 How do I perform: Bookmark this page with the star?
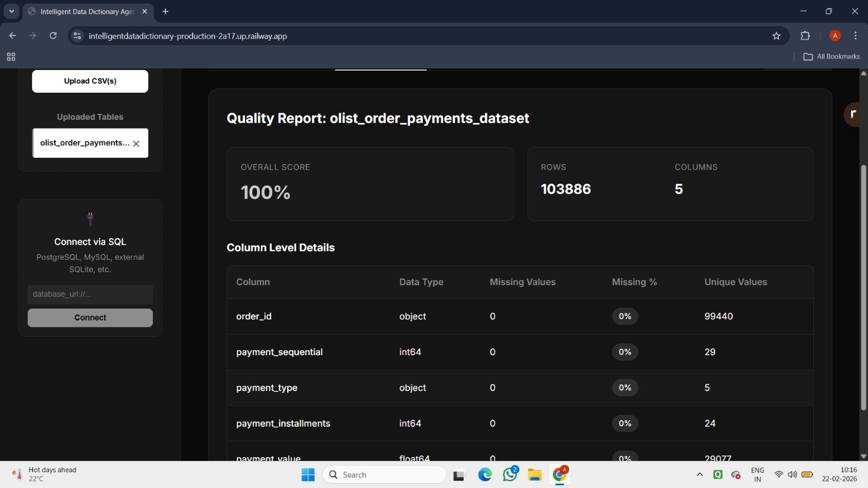776,36
